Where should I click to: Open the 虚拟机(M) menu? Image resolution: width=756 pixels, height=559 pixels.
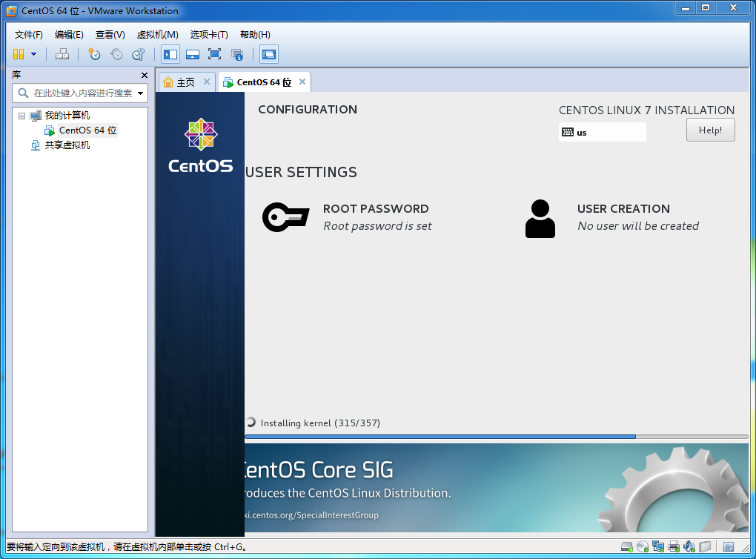tap(158, 35)
